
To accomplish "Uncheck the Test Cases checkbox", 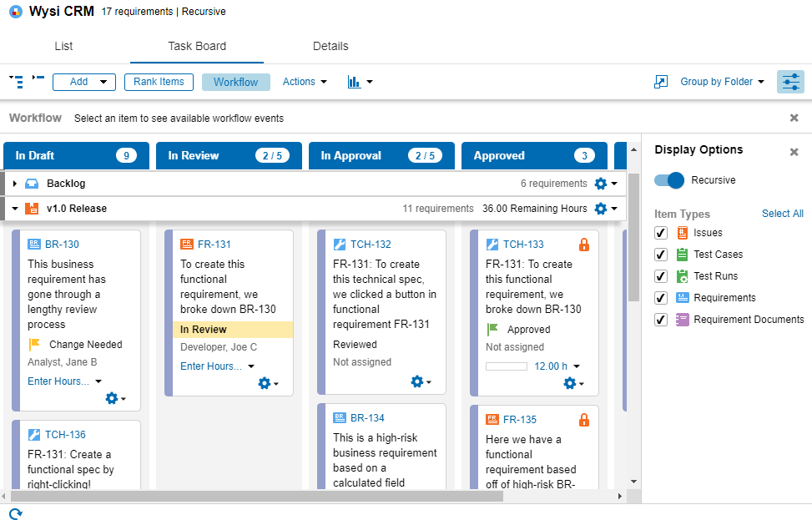I will tap(661, 255).
